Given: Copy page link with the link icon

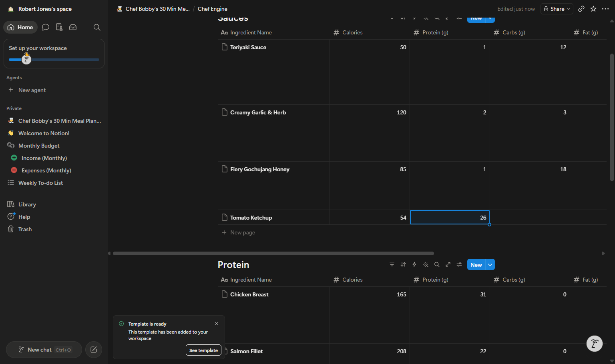Looking at the screenshot, I should pyautogui.click(x=581, y=9).
